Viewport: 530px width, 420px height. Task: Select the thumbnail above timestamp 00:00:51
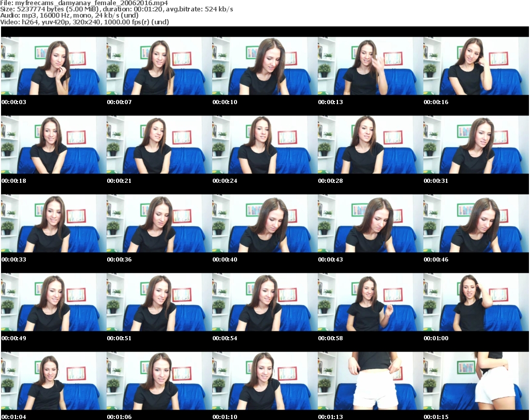pyautogui.click(x=159, y=302)
